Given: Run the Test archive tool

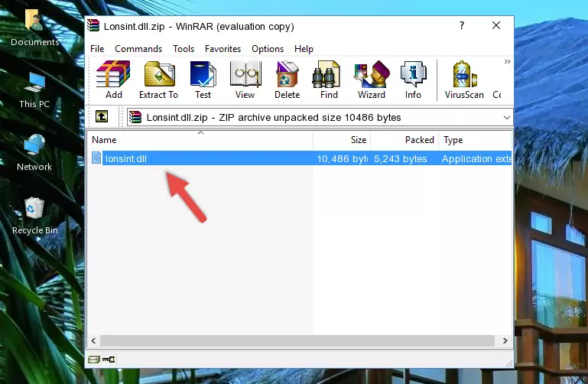Looking at the screenshot, I should click(203, 80).
